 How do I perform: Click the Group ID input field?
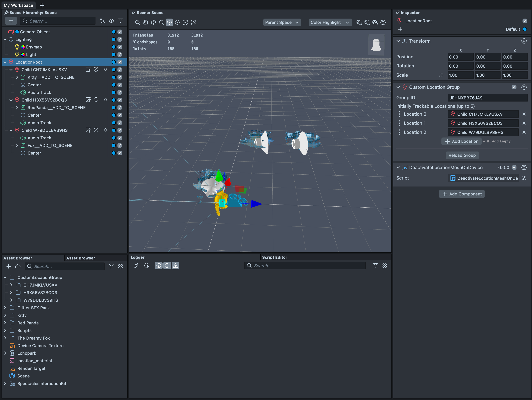[x=487, y=98]
